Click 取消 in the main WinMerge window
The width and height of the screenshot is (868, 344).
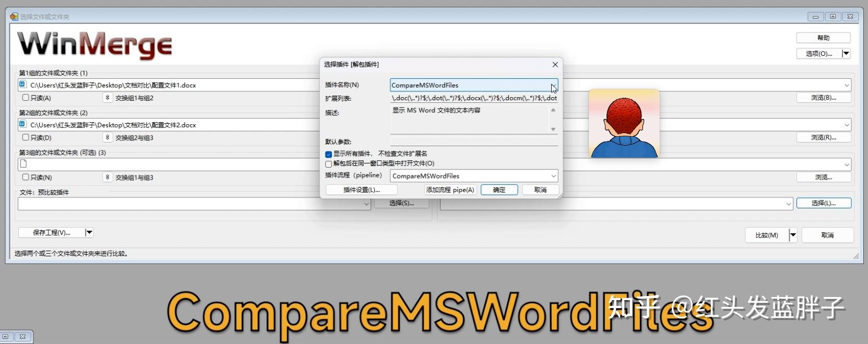click(827, 235)
